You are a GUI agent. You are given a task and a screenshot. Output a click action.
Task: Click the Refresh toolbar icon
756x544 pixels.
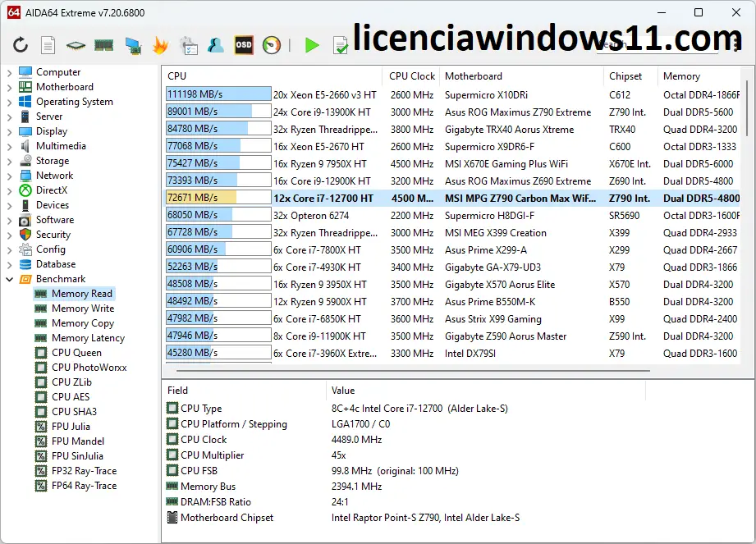click(21, 45)
